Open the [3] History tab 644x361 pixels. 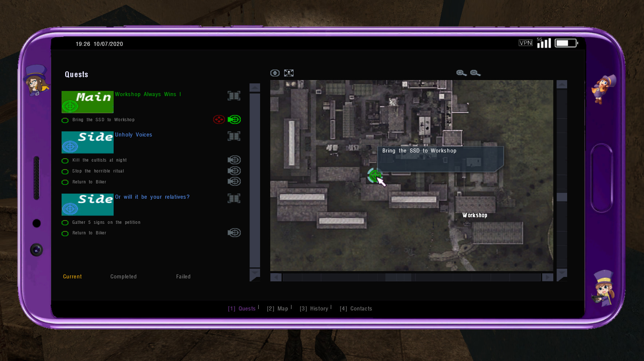(314, 309)
